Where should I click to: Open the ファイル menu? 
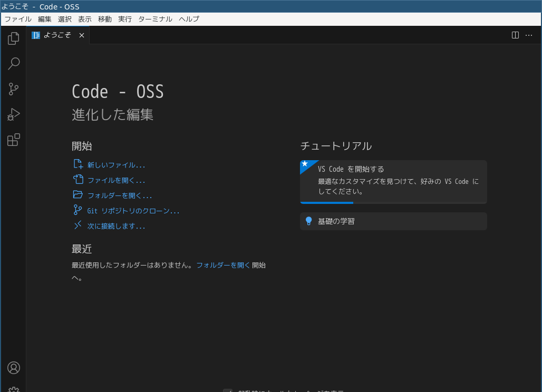click(18, 19)
